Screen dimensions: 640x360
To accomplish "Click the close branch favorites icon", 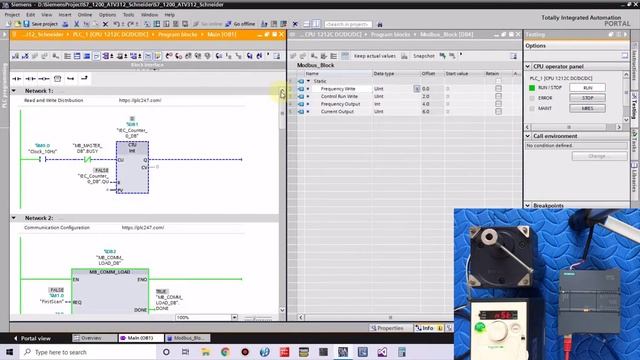I will [84, 78].
